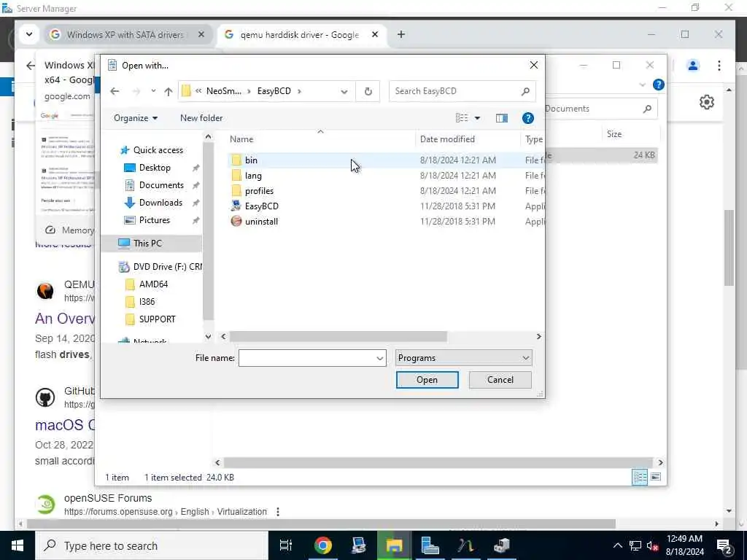This screenshot has width=747, height=560.
Task: Click the dialog horizontal scrollbar thumb
Action: pyautogui.click(x=338, y=337)
